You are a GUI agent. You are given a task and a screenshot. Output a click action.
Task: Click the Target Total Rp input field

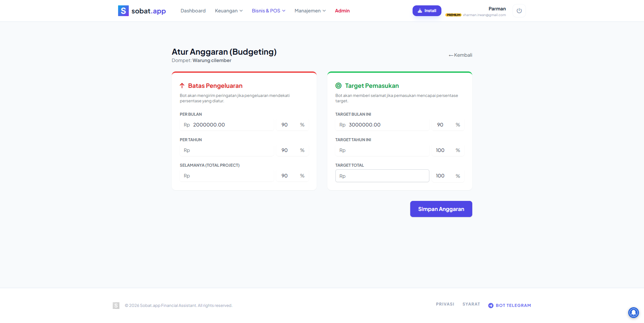tap(382, 175)
